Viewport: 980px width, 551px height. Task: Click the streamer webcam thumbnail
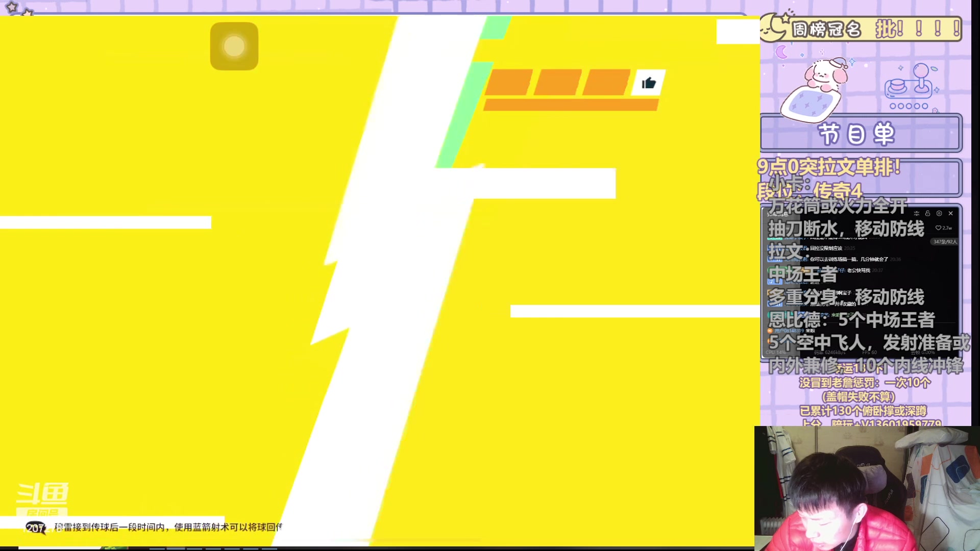(867, 488)
